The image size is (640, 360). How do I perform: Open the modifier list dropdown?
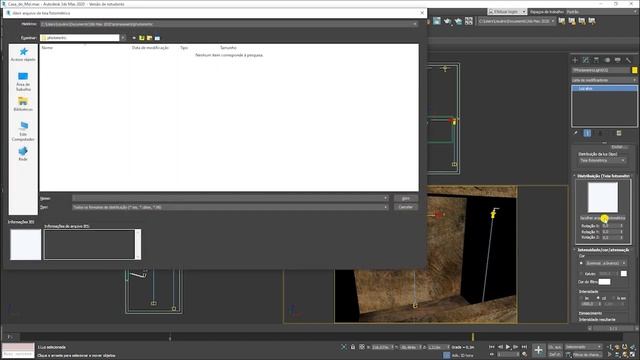tap(604, 80)
